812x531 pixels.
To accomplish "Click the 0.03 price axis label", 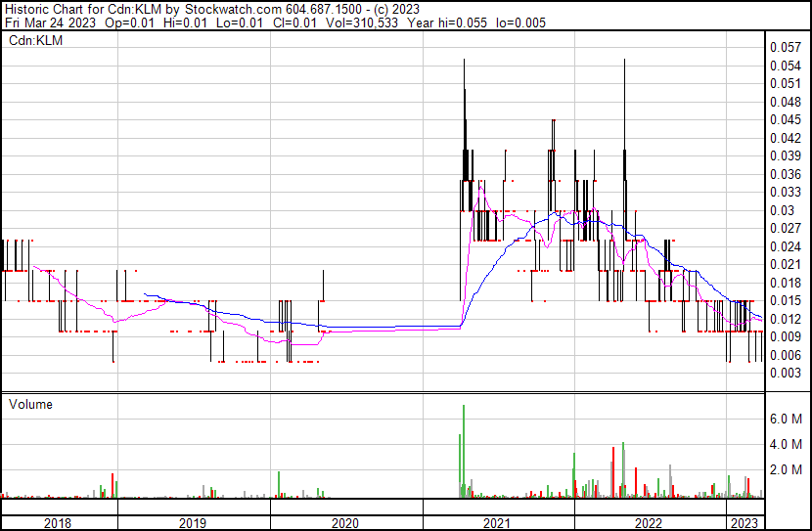I will pos(782,210).
